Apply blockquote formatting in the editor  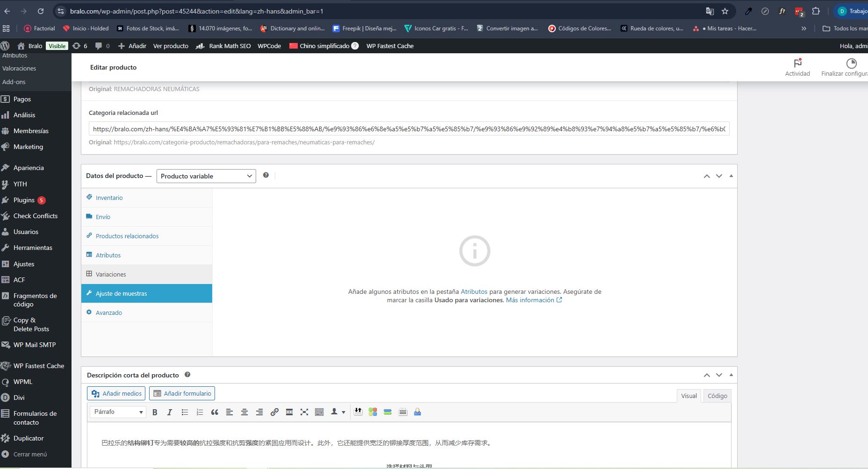click(x=215, y=412)
